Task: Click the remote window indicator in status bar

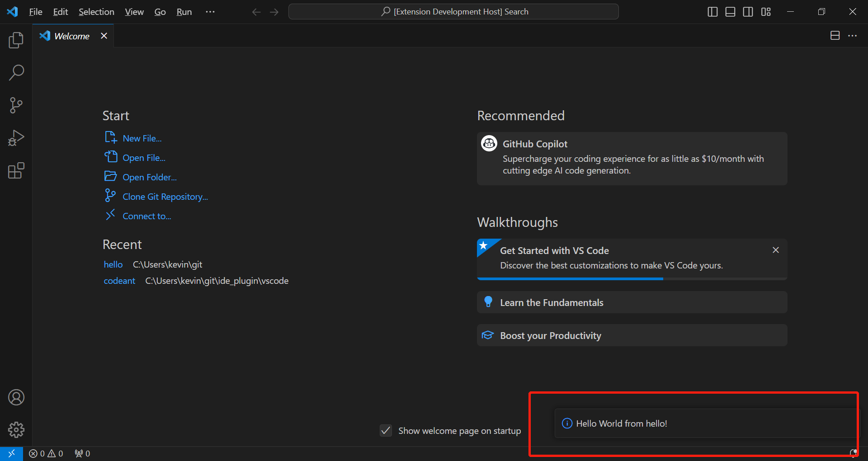Action: [x=11, y=453]
